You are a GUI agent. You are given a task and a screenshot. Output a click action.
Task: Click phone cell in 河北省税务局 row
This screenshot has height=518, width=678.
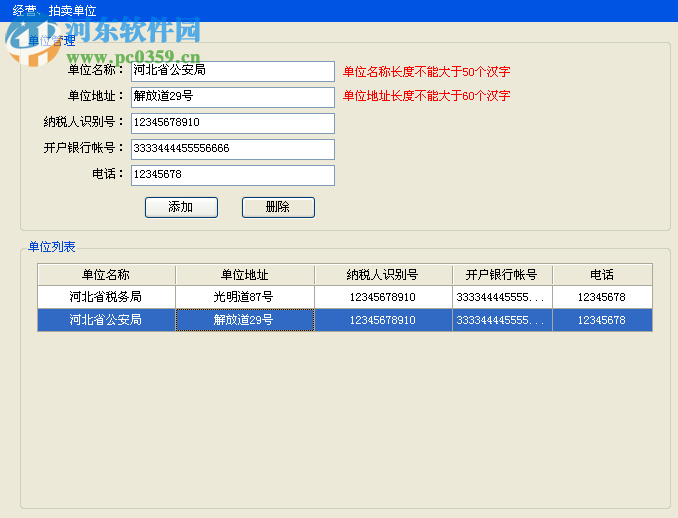coord(602,297)
